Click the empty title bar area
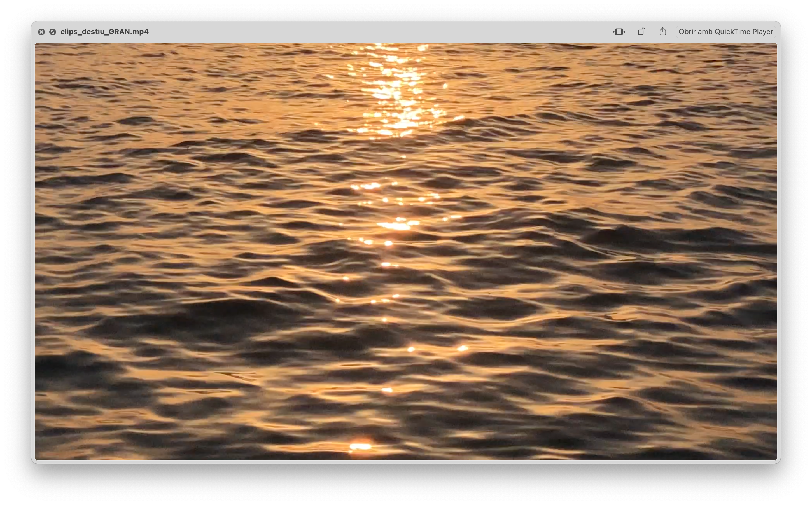 click(367, 32)
